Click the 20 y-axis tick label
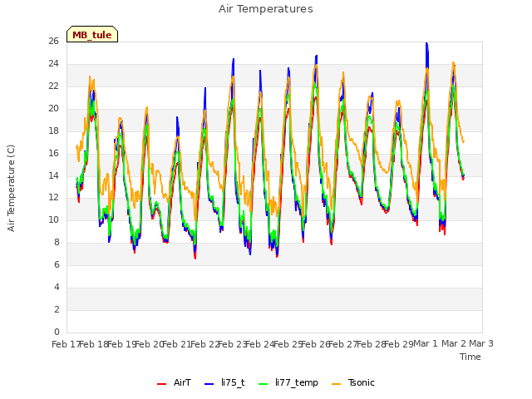 [x=53, y=109]
